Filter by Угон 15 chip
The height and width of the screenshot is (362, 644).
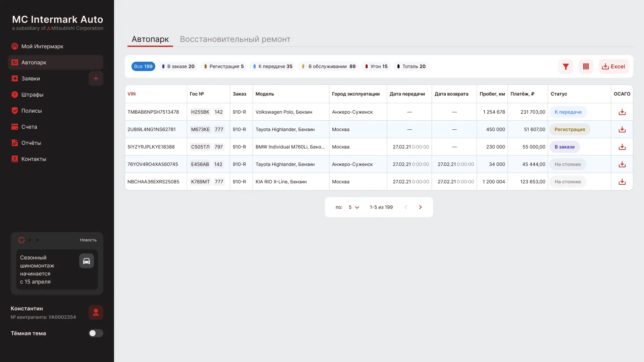[x=376, y=66]
